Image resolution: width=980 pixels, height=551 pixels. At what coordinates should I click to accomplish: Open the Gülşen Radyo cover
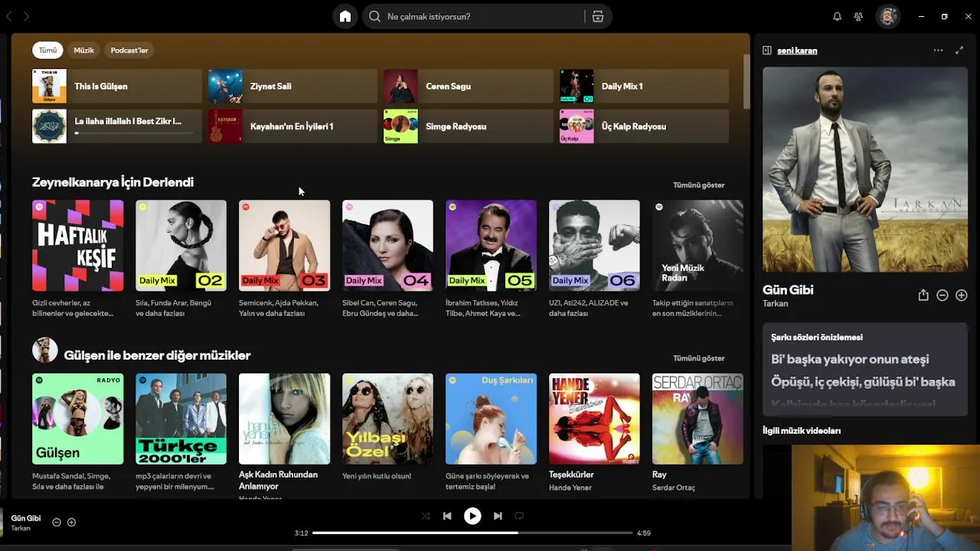coord(77,419)
